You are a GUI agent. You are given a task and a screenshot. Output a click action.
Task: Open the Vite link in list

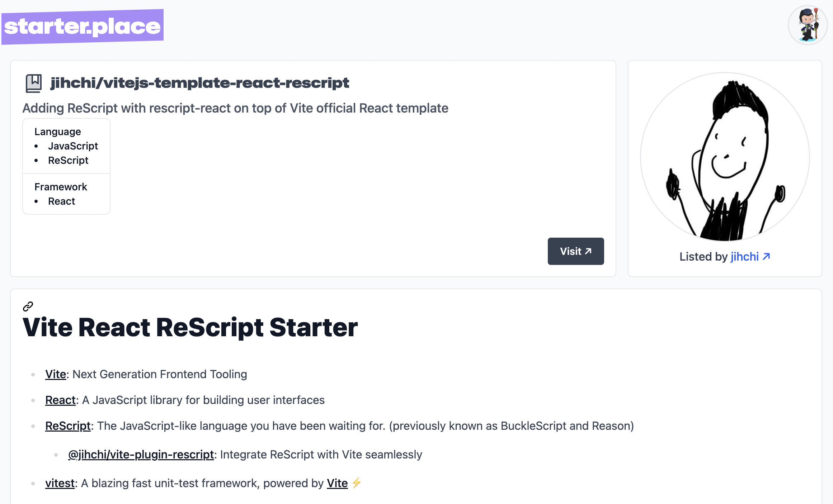point(56,374)
